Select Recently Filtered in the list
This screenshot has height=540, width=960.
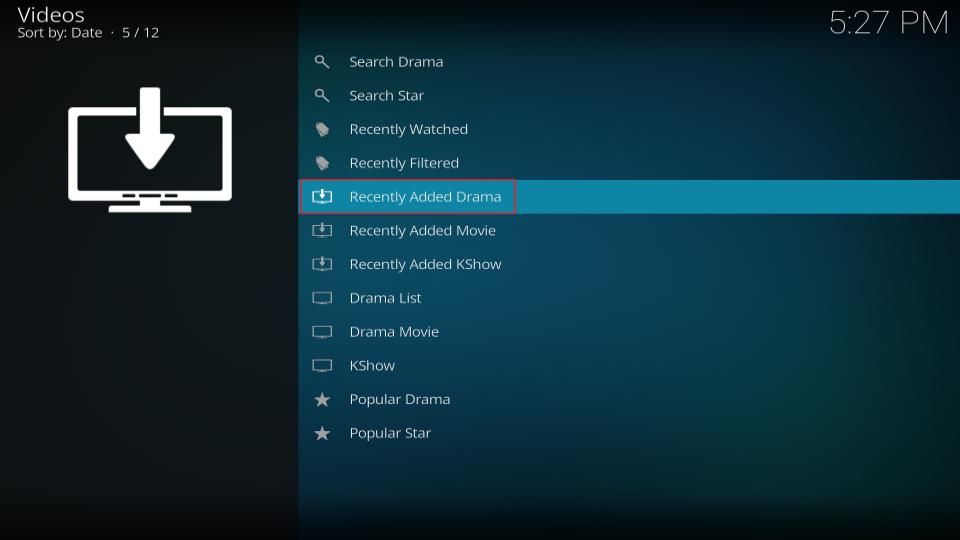coord(629,163)
